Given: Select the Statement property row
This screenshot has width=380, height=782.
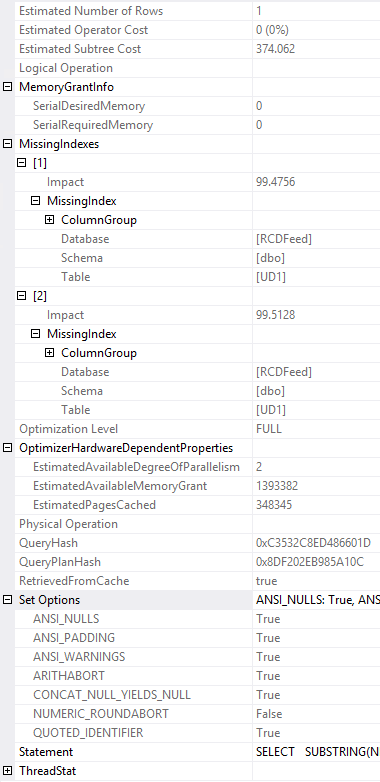Looking at the screenshot, I should 197,752.
